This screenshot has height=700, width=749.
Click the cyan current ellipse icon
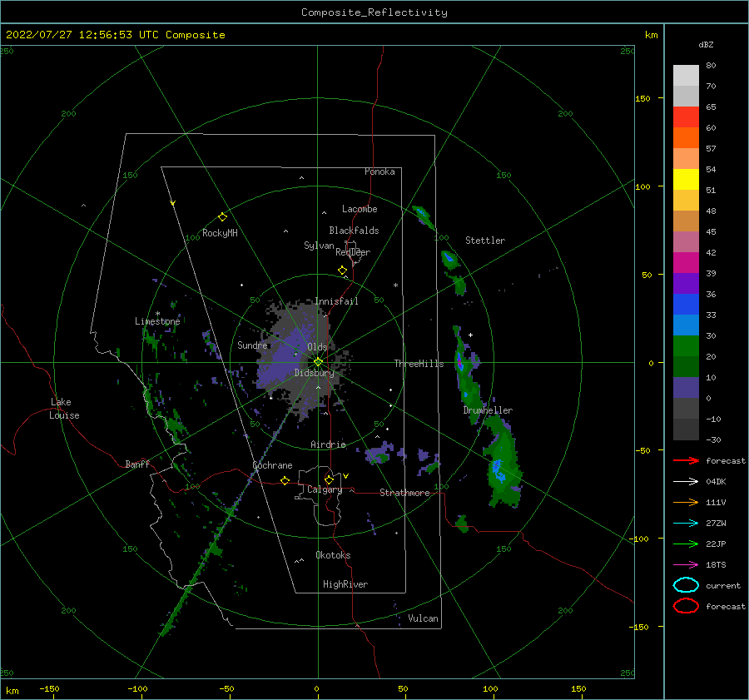tap(686, 585)
